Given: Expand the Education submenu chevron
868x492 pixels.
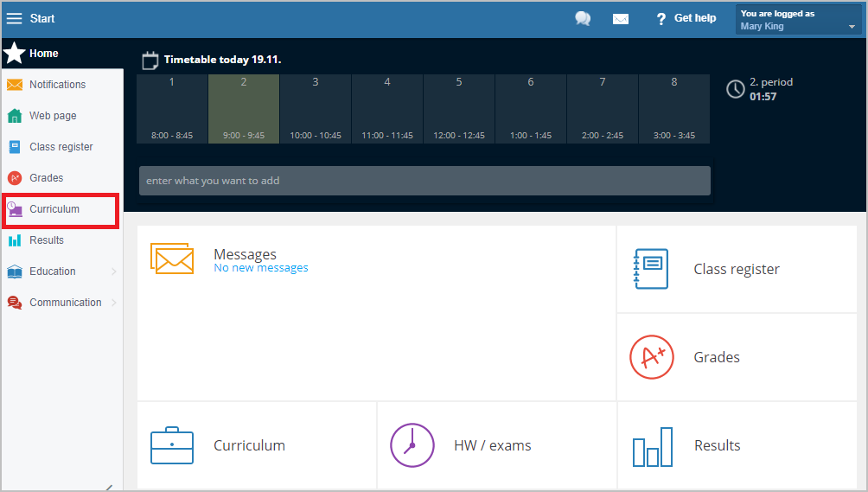Looking at the screenshot, I should (113, 272).
